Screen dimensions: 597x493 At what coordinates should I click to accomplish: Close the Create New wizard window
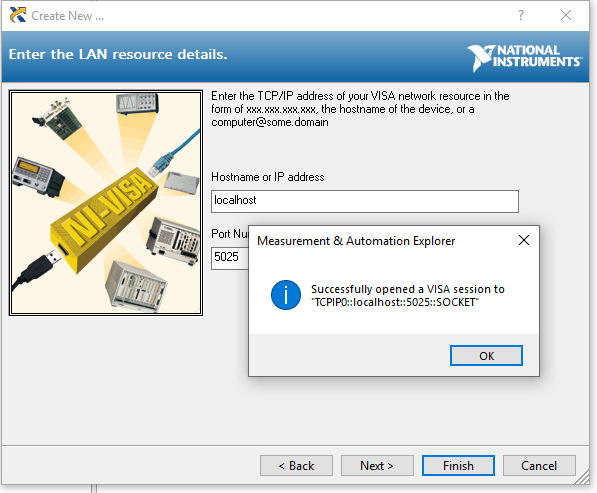pyautogui.click(x=566, y=15)
